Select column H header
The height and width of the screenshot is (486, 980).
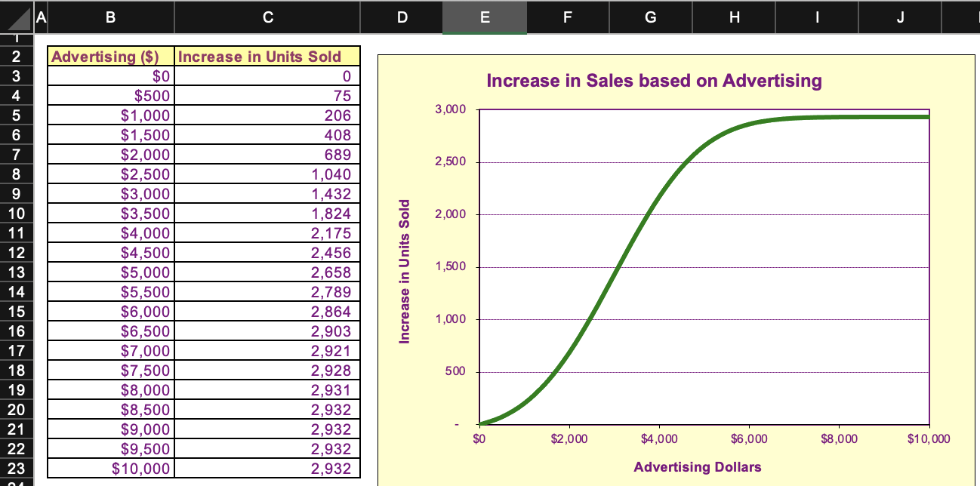(x=735, y=17)
